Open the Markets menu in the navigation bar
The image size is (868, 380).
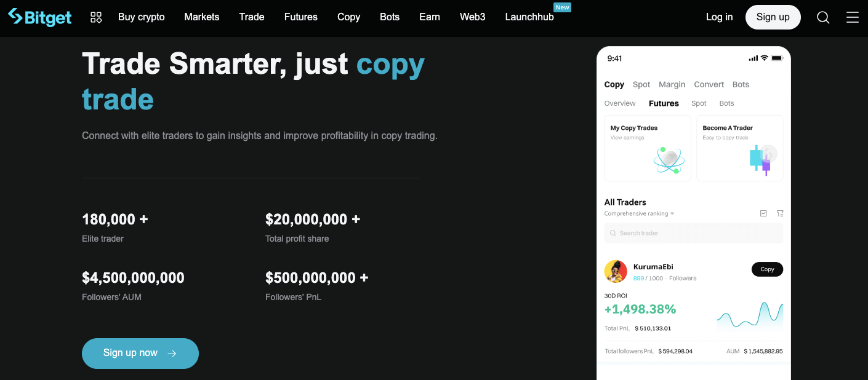(201, 17)
